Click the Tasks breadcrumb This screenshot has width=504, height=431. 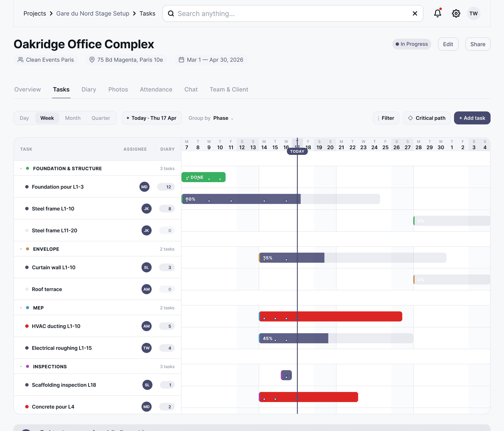(147, 13)
